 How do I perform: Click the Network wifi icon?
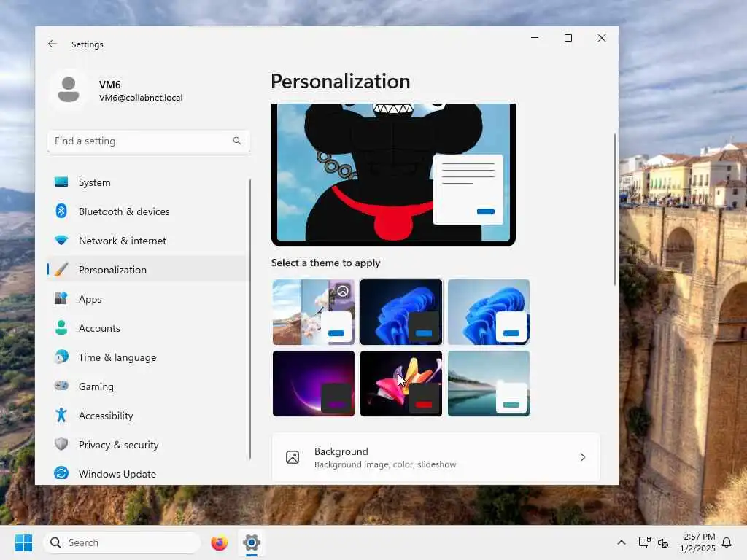[61, 241]
